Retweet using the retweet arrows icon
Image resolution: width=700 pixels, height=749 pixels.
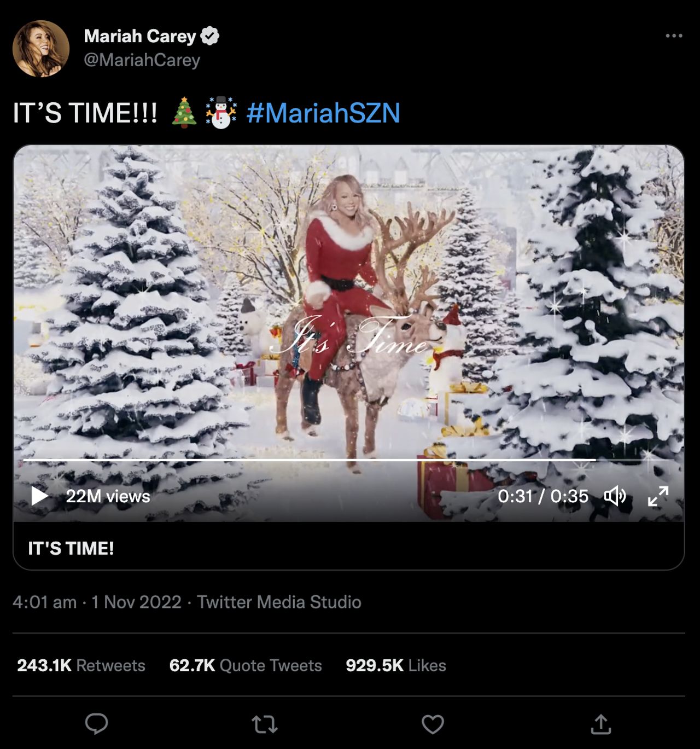coord(265,724)
